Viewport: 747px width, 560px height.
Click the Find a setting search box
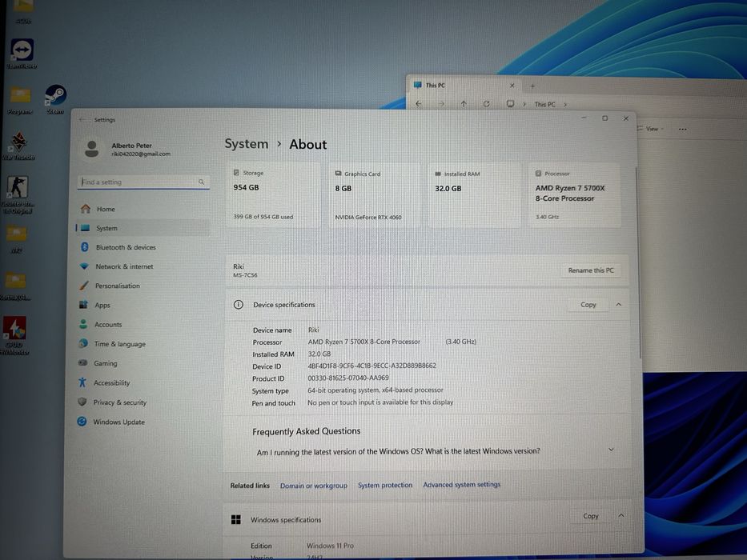coord(143,182)
